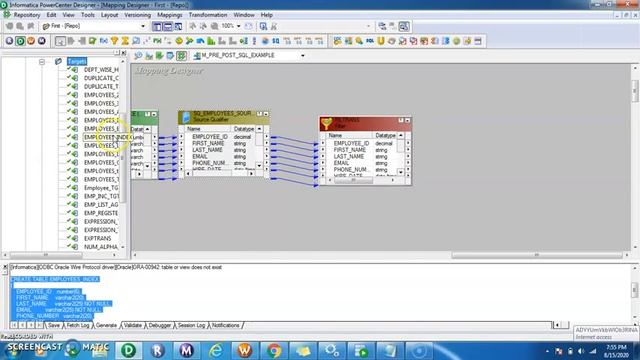
Task: Open the Mappings menu
Action: (x=170, y=15)
